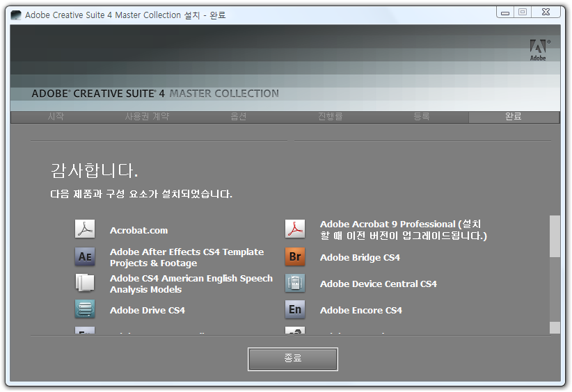Select the 사용권 계약 step tab
The width and height of the screenshot is (572, 392).
point(148,117)
